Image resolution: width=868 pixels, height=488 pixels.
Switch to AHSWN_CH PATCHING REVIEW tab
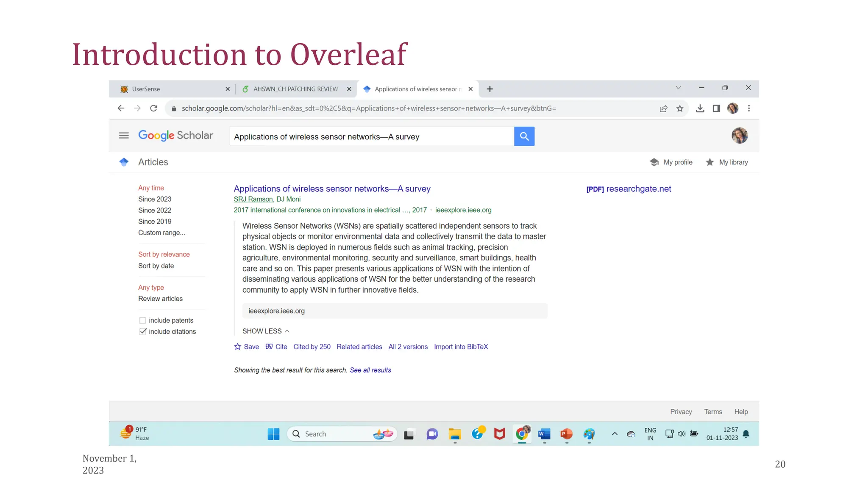pos(296,89)
